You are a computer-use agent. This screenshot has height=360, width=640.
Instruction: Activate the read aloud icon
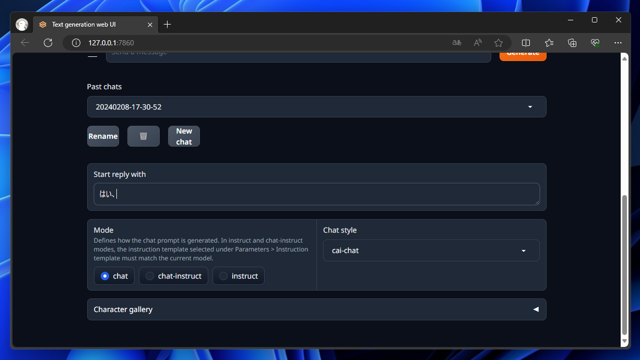tap(478, 42)
